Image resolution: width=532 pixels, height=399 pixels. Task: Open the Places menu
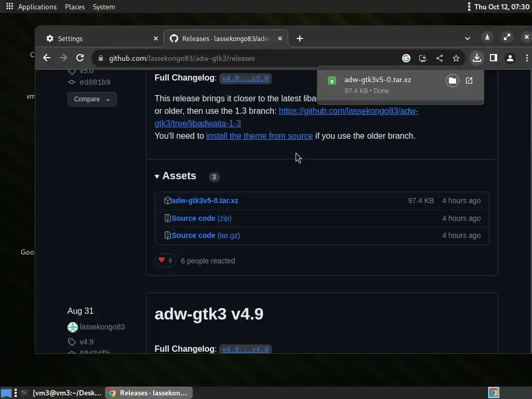(75, 7)
